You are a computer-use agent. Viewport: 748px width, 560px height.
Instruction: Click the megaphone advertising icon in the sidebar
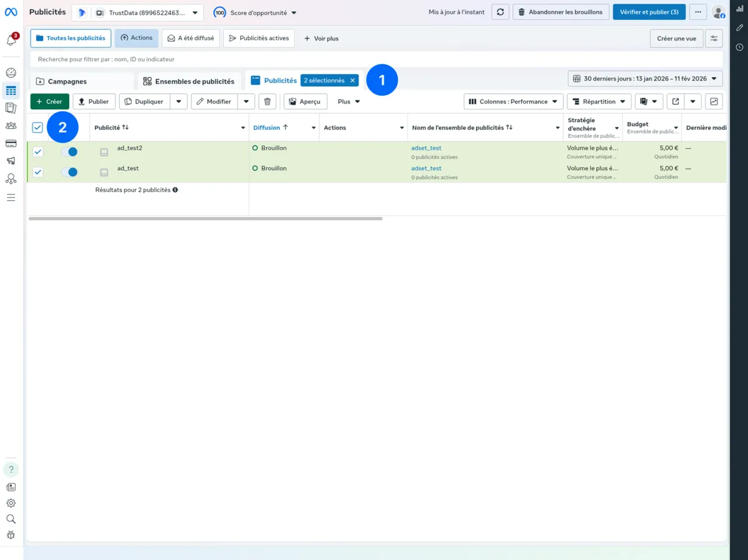point(11,160)
